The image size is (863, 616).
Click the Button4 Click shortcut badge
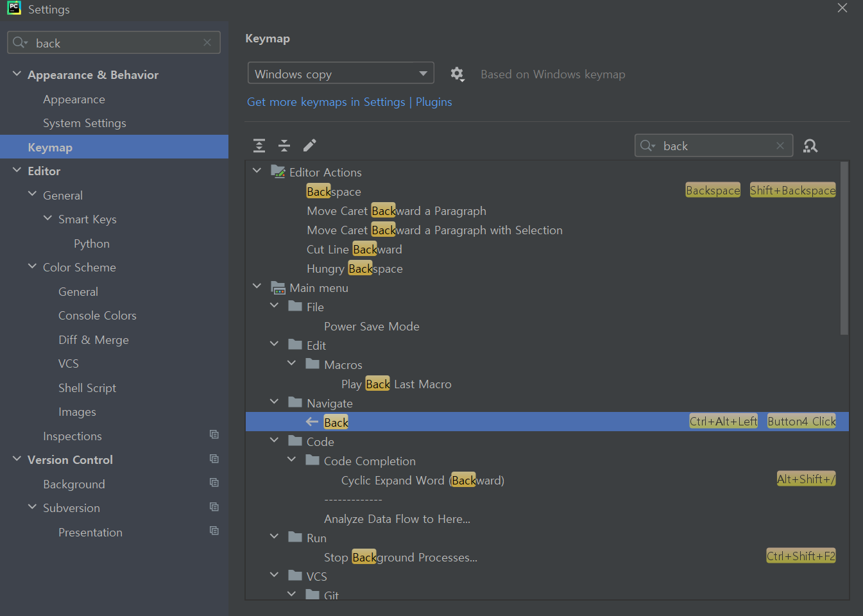pyautogui.click(x=801, y=422)
